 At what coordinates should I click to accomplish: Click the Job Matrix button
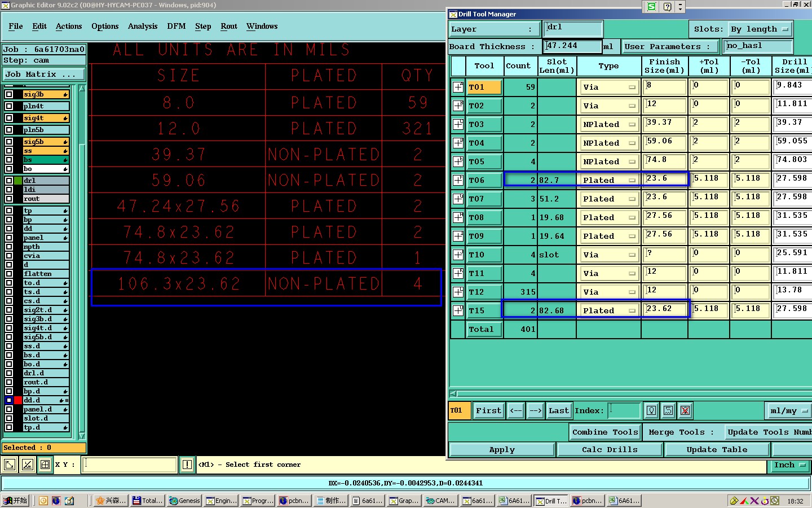coord(44,74)
